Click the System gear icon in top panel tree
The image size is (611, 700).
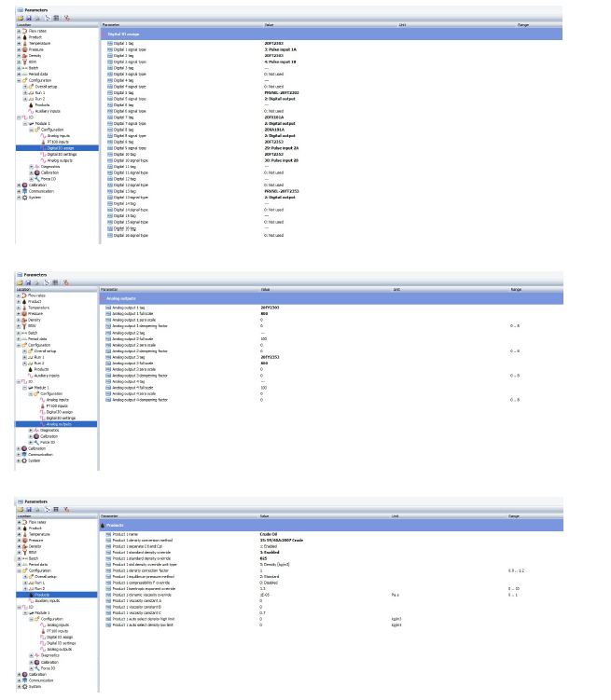point(25,198)
